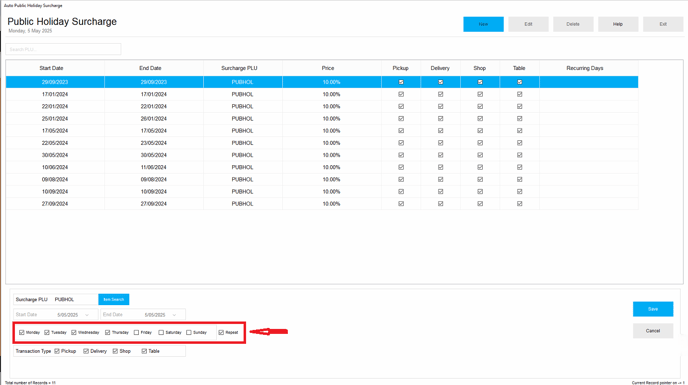Select the row starting 30/05/2024

(322, 155)
